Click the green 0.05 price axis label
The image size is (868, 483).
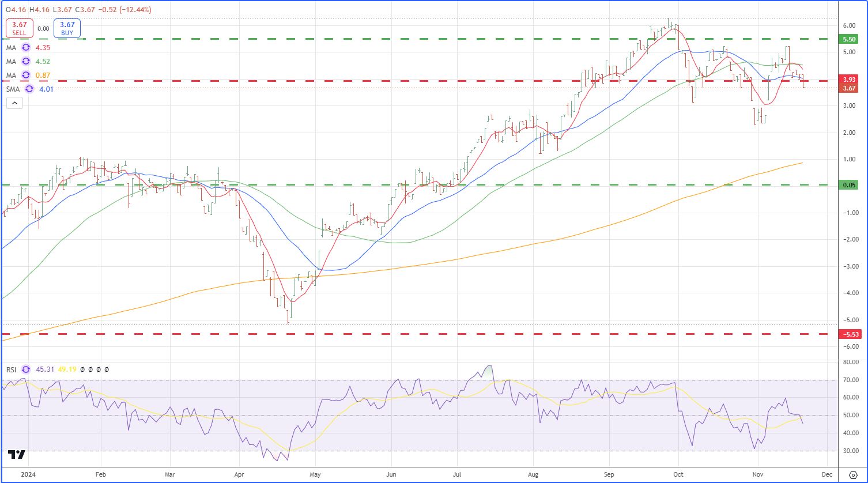point(849,185)
